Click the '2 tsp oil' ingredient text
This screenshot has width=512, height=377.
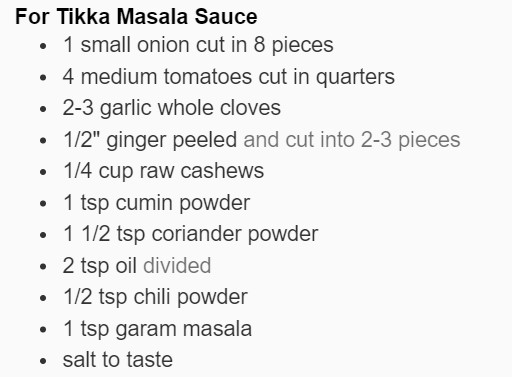(100, 266)
